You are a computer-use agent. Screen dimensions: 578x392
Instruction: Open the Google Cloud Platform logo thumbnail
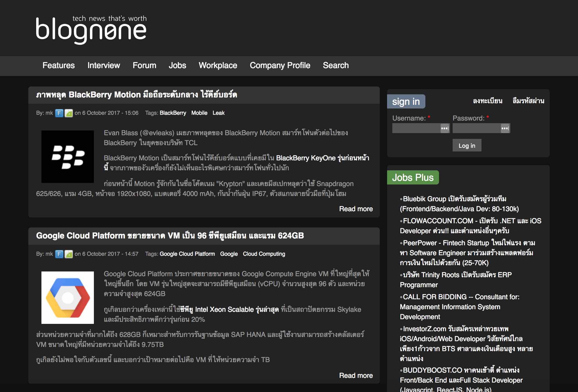pyautogui.click(x=68, y=297)
